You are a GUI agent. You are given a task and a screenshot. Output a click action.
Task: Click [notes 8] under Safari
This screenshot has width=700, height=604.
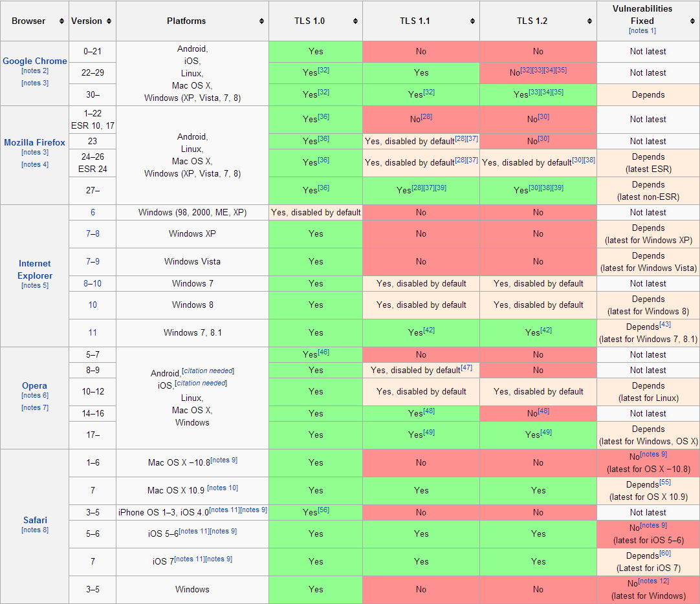35,530
